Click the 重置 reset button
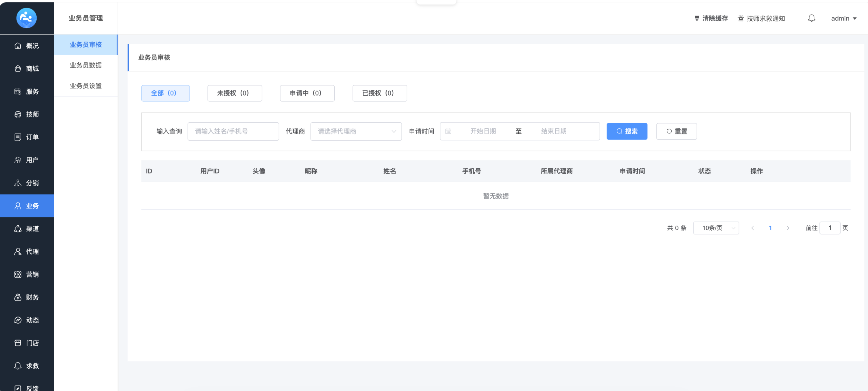This screenshot has height=391, width=868. point(677,131)
